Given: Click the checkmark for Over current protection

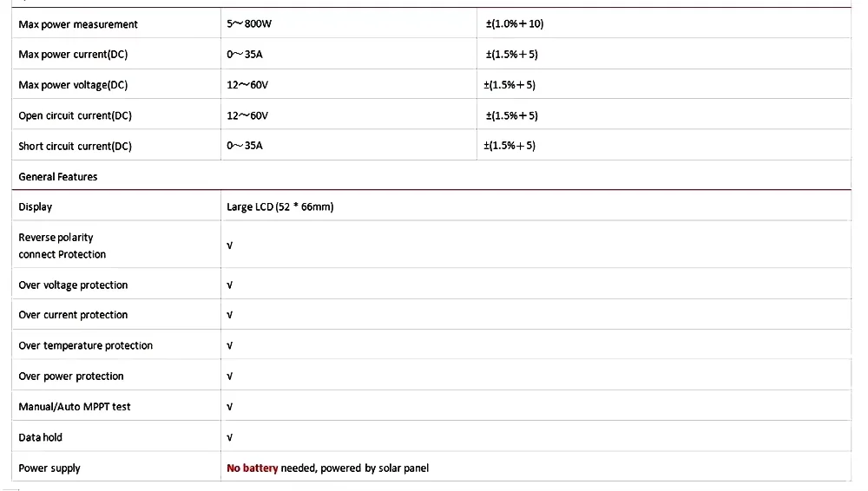Looking at the screenshot, I should 230,315.
